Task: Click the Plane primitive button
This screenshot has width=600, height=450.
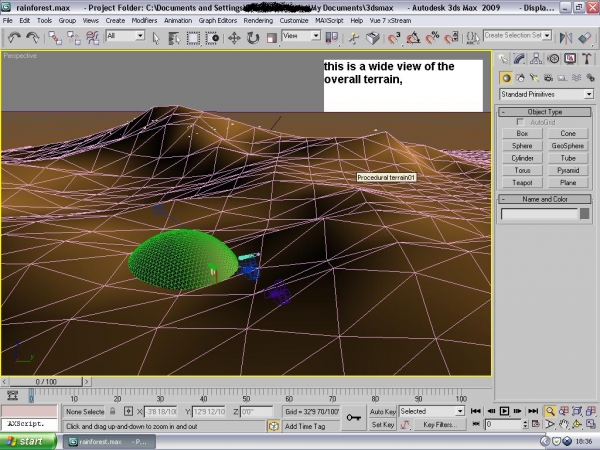Action: click(568, 183)
